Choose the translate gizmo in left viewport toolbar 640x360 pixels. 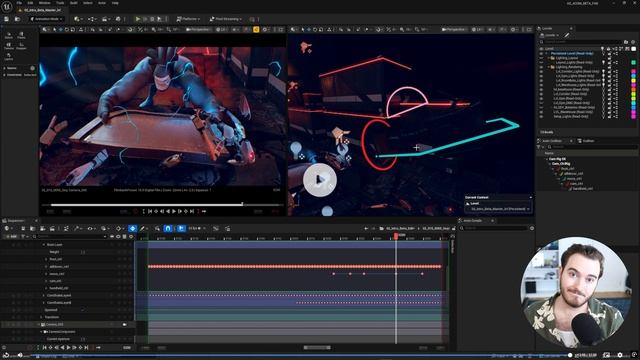pyautogui.click(x=61, y=29)
